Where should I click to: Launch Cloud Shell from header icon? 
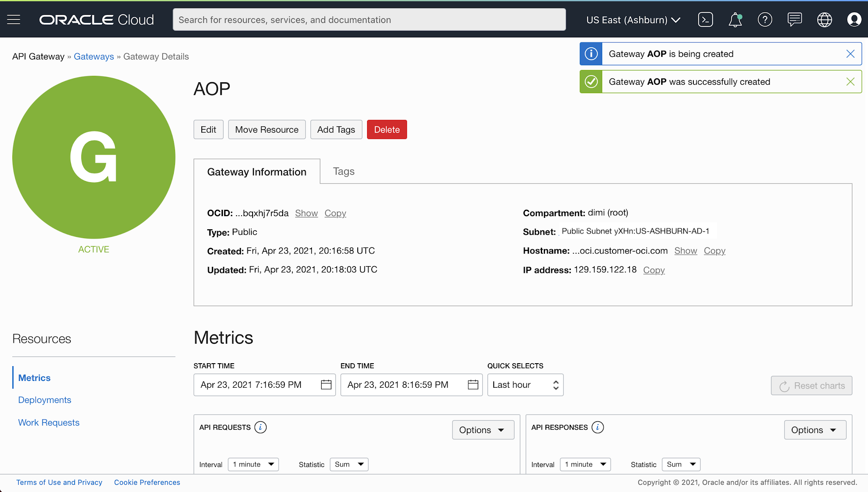tap(705, 19)
